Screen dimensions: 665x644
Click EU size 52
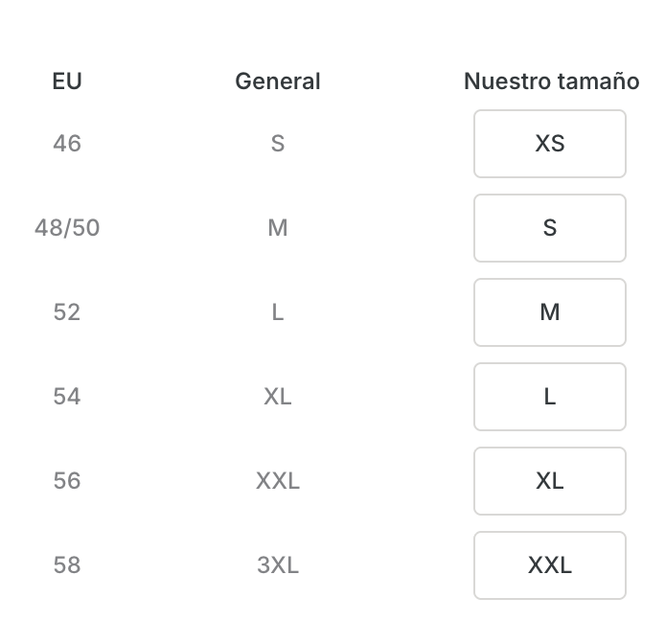(67, 312)
